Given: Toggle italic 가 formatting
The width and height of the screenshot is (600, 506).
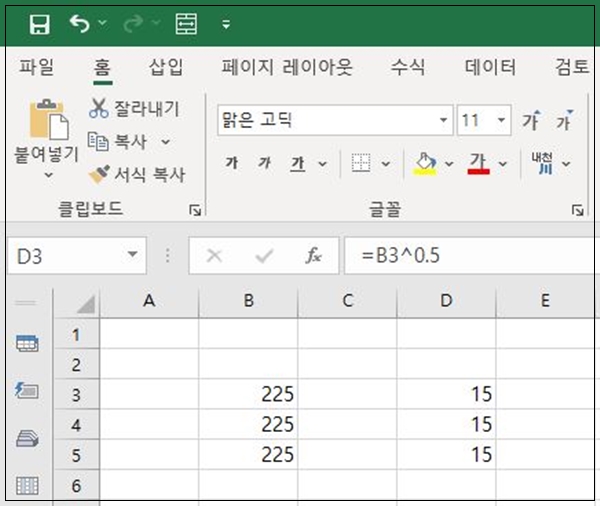Looking at the screenshot, I should pos(264,163).
